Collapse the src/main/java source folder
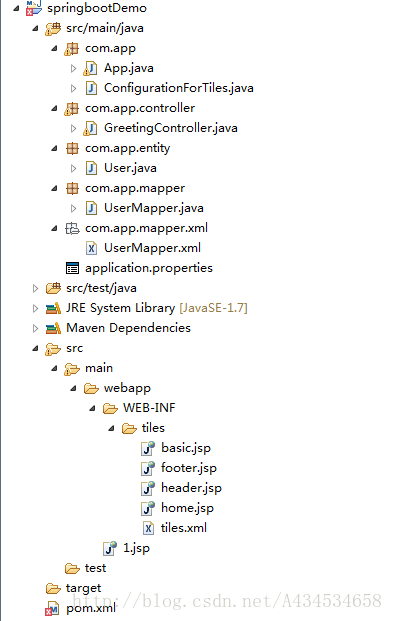Screen dimensions: 393x621 click(35, 29)
